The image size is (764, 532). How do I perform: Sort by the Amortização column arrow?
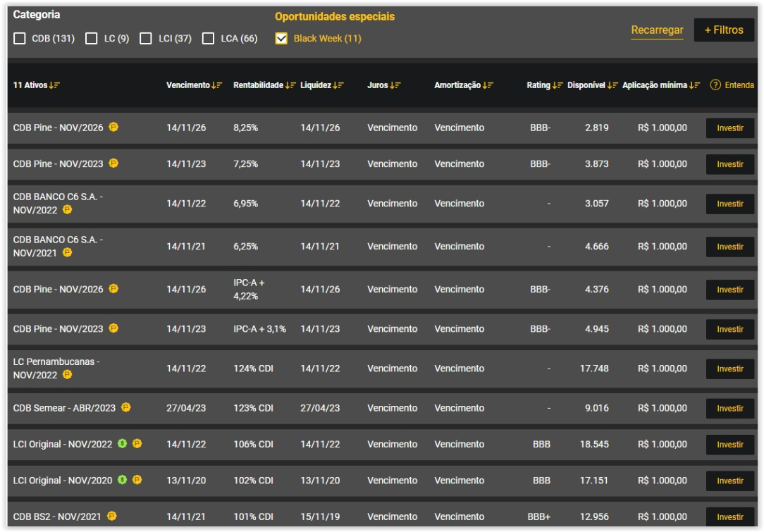pyautogui.click(x=488, y=85)
